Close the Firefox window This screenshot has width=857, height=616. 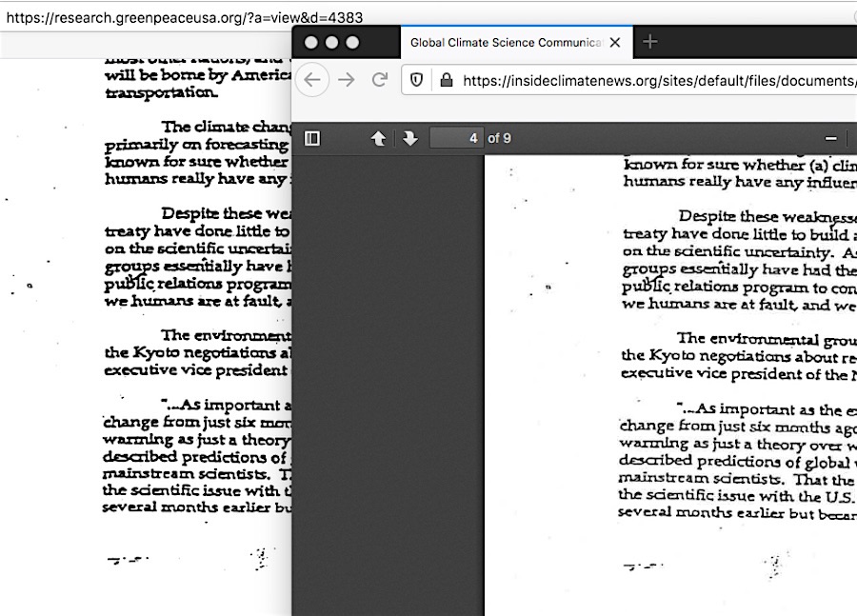[309, 42]
